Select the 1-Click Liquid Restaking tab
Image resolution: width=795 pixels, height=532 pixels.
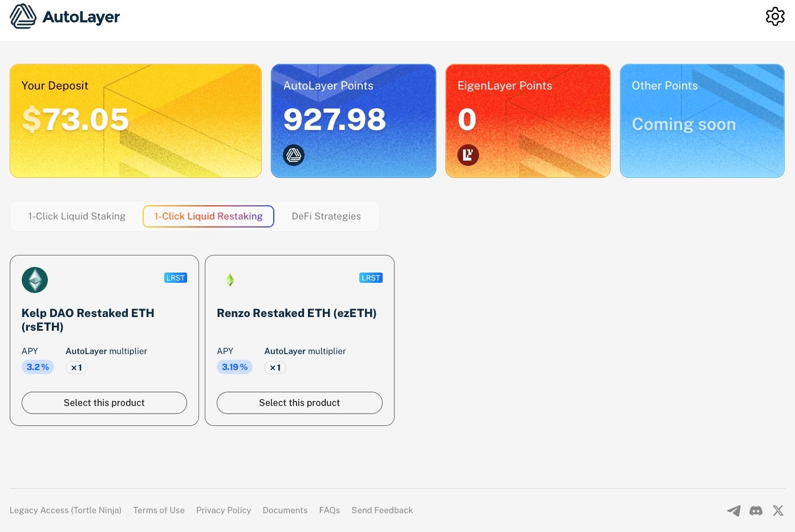(x=208, y=216)
